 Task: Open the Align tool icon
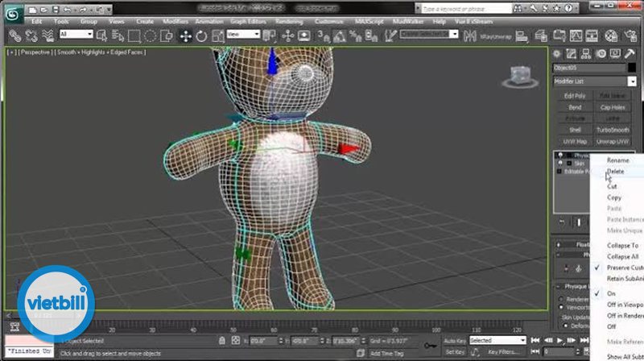point(522,35)
